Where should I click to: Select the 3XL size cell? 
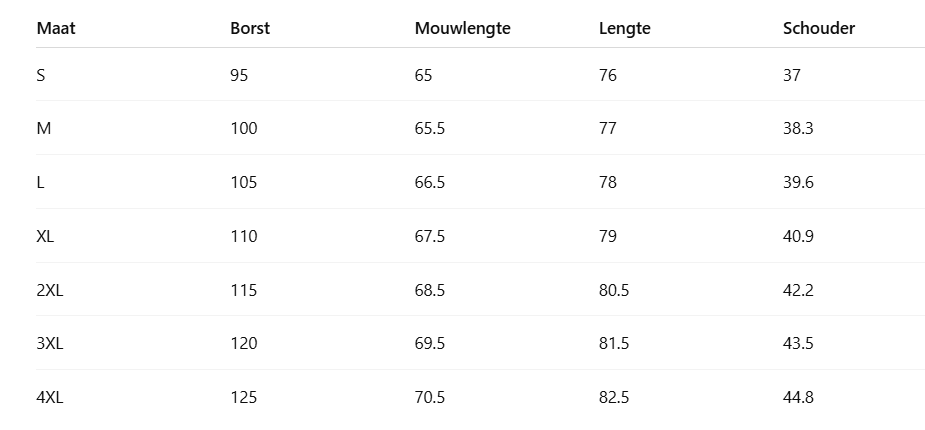pyautogui.click(x=50, y=343)
